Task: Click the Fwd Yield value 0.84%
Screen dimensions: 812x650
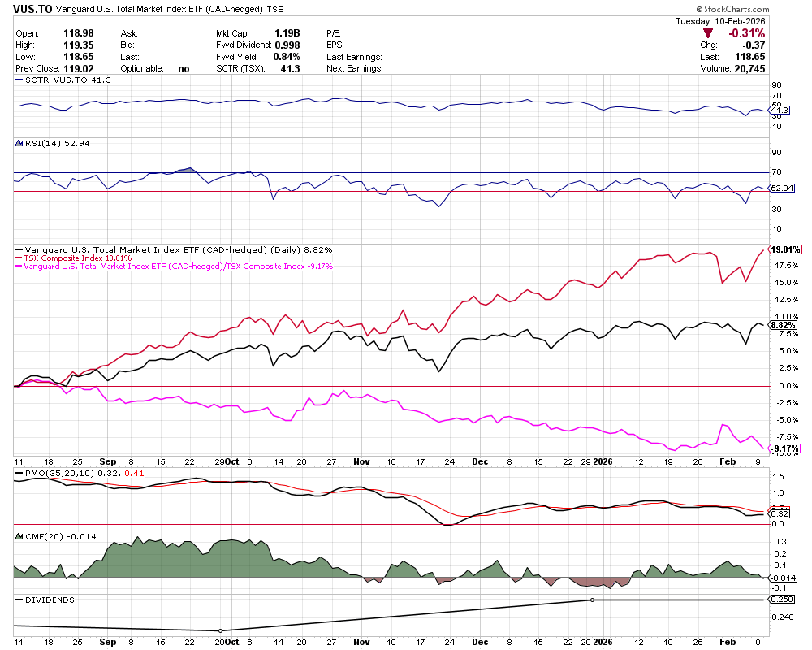Action: (x=287, y=57)
